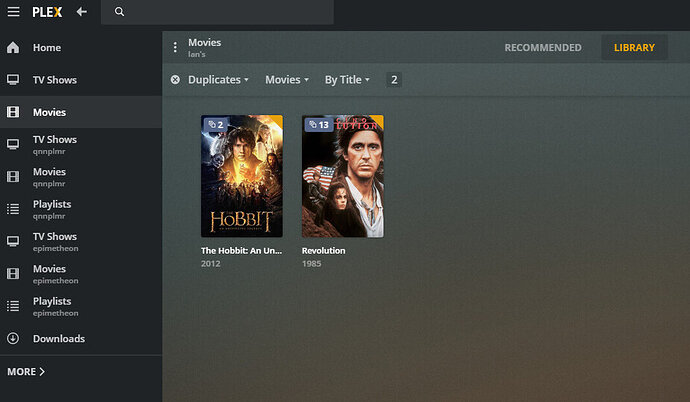
Task: Click the Movies library title
Action: (x=205, y=42)
